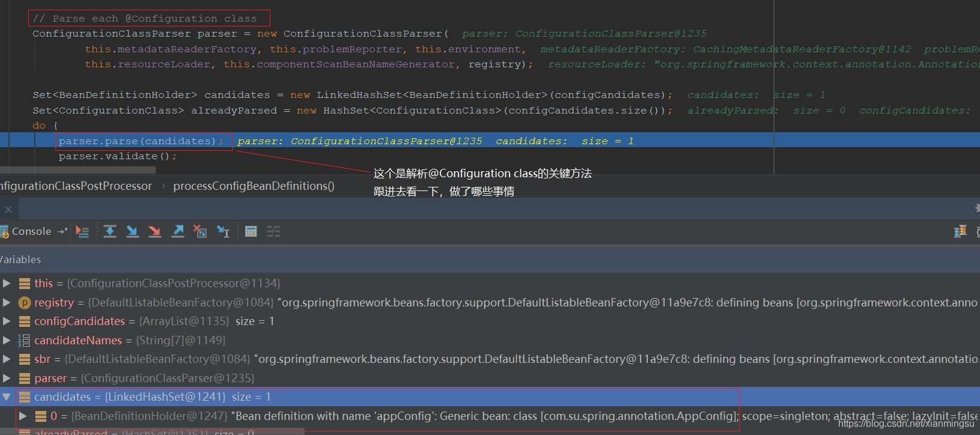This screenshot has width=980, height=435.
Task: Click the parser.validate() code line
Action: point(118,156)
